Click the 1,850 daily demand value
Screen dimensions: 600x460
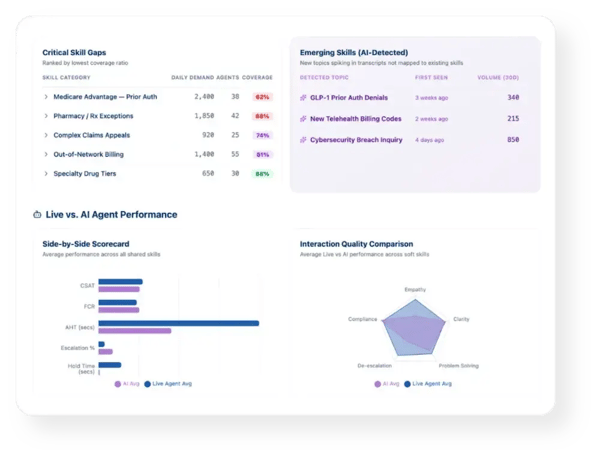(204, 116)
